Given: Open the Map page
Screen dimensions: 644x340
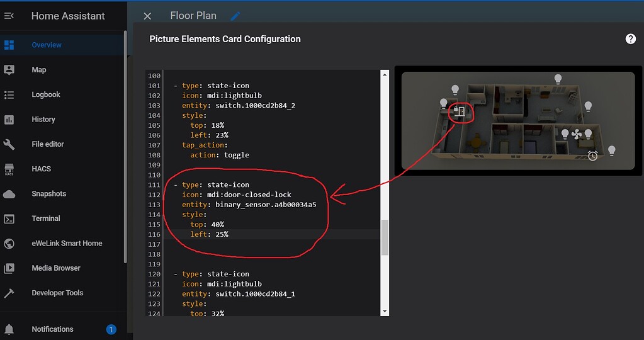Looking at the screenshot, I should (39, 70).
